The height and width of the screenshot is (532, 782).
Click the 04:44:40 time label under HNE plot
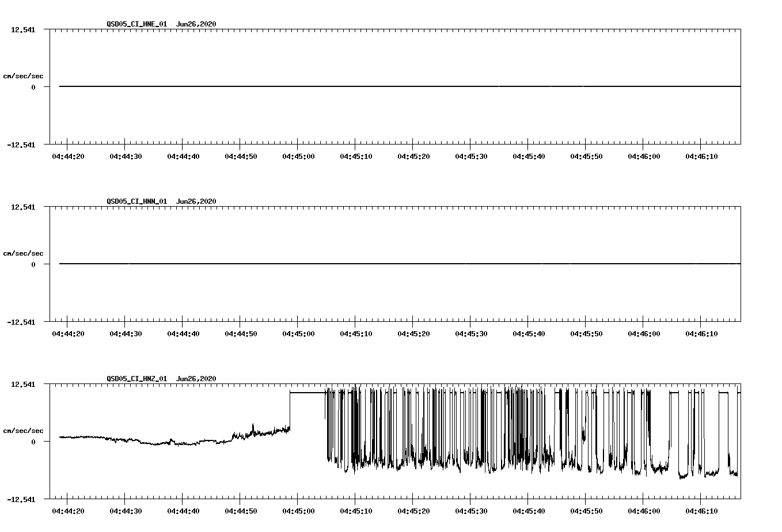[x=183, y=157]
